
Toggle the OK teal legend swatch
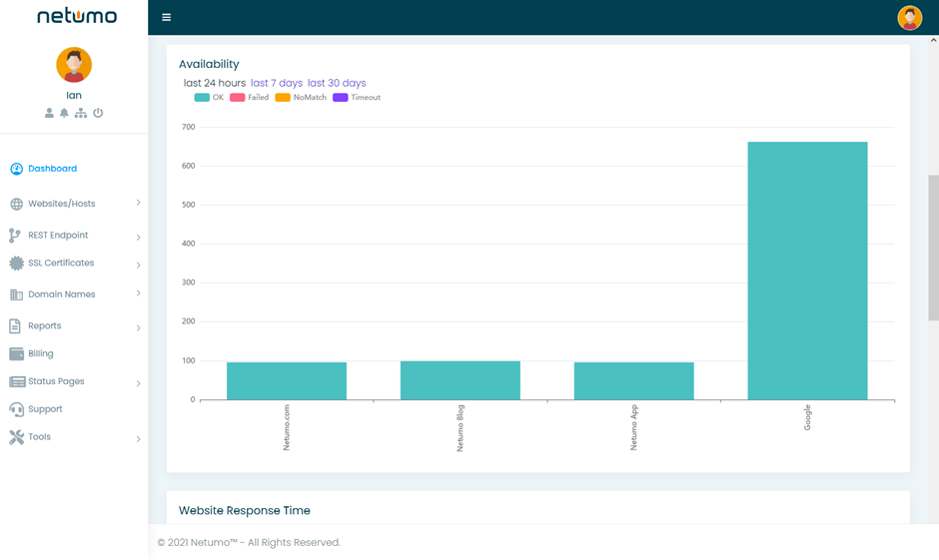pos(202,98)
